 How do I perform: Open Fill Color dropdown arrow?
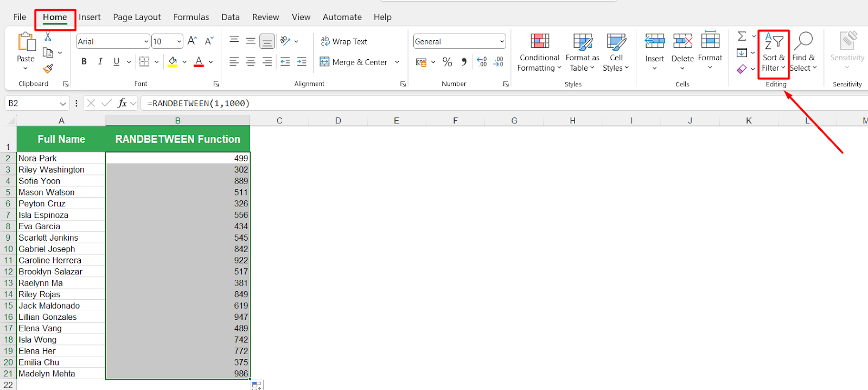point(184,62)
